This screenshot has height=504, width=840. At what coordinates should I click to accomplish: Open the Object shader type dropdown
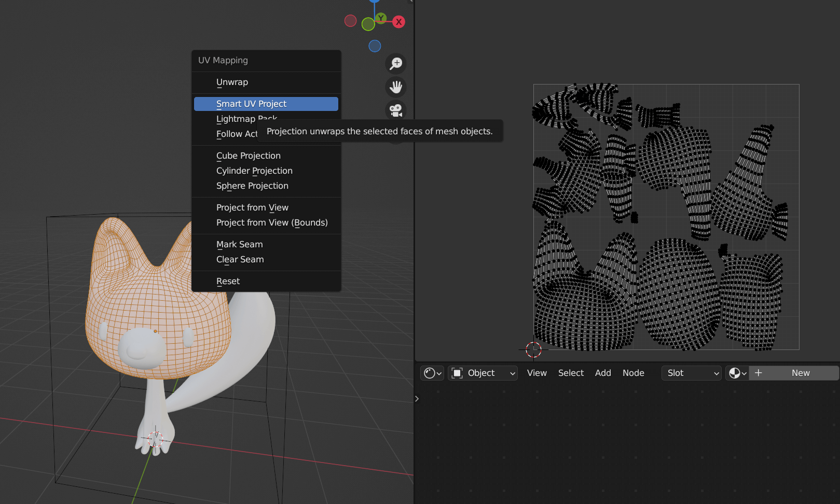pos(483,373)
